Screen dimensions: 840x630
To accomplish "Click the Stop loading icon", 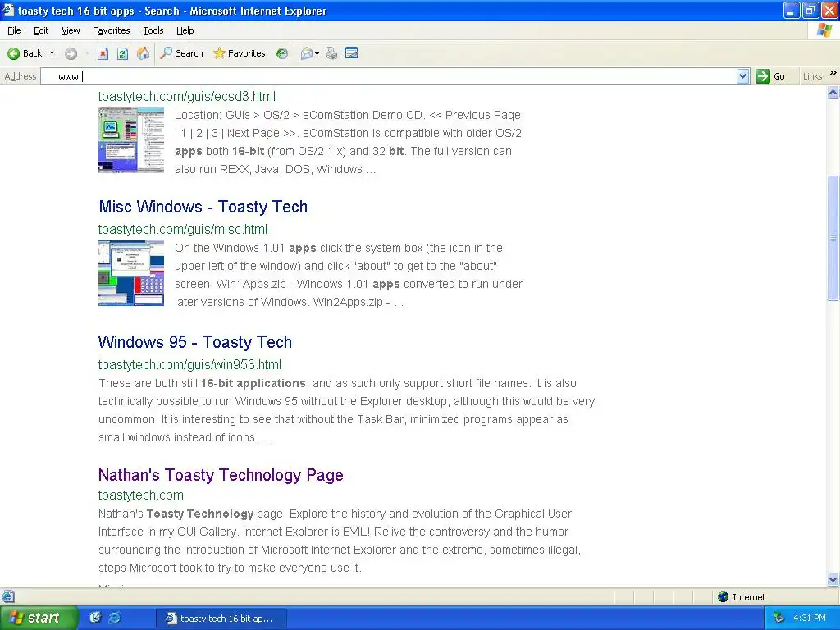I will (x=103, y=53).
